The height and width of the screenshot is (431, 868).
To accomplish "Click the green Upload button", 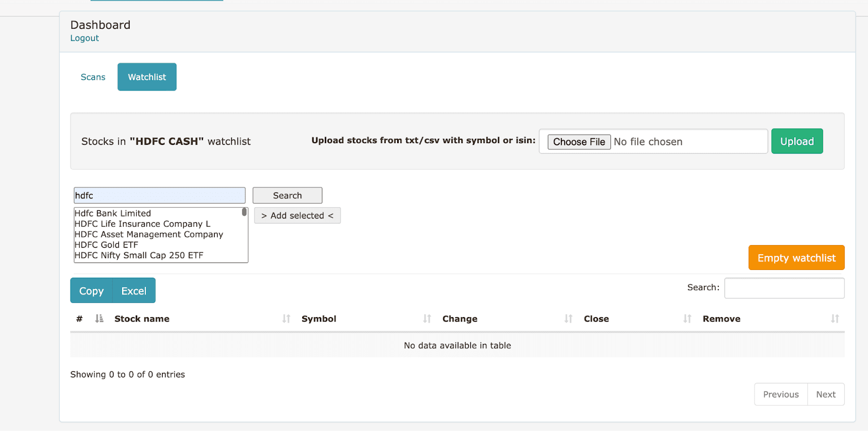I will click(796, 141).
